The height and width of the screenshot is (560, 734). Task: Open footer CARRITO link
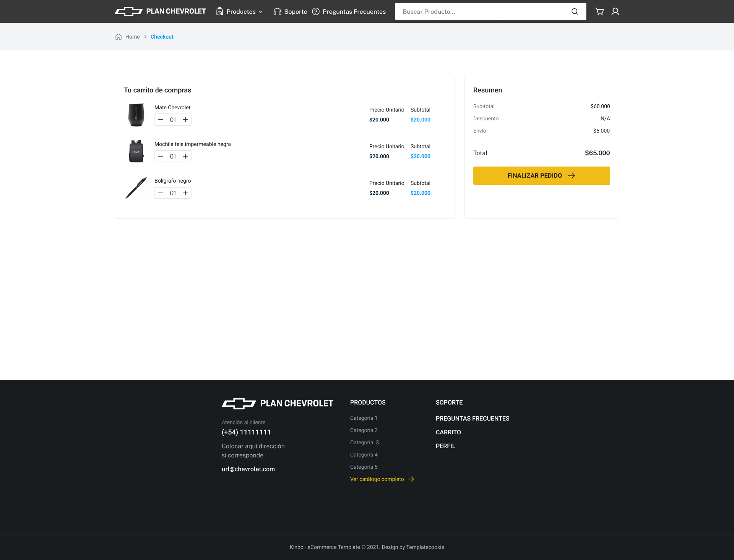click(x=448, y=432)
